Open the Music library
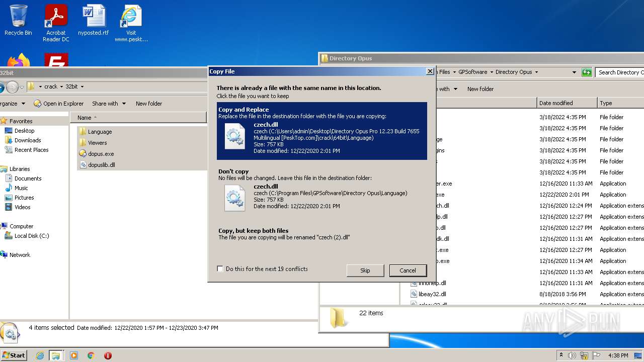Viewport: 644px width, 362px height. coord(21,188)
